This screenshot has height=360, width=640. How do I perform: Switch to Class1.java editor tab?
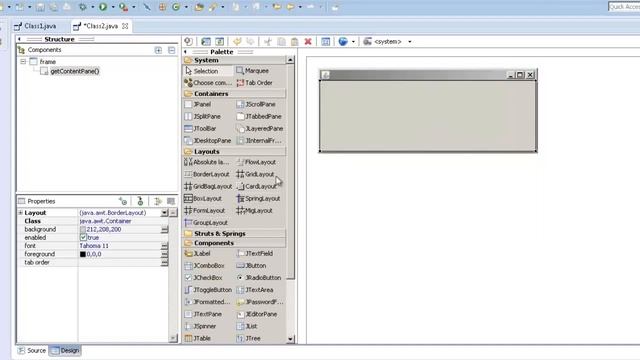coord(35,26)
